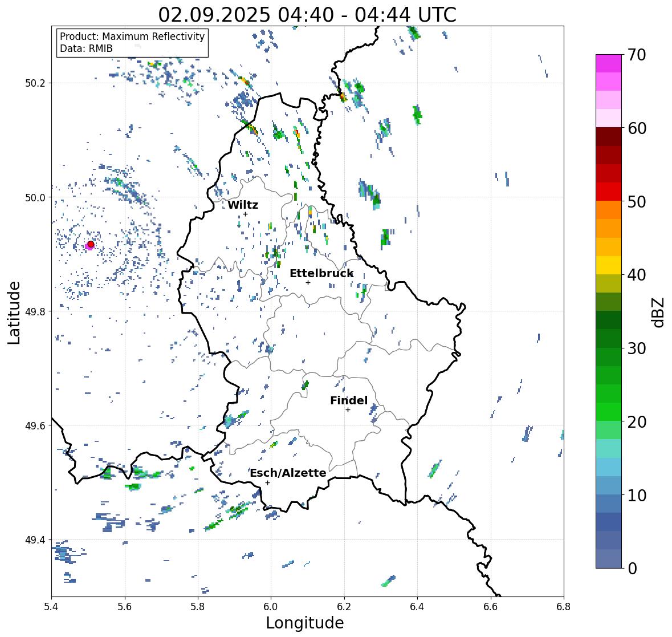Click the colorbar tick label 40
Screen dimensions: 672x637
click(x=637, y=275)
